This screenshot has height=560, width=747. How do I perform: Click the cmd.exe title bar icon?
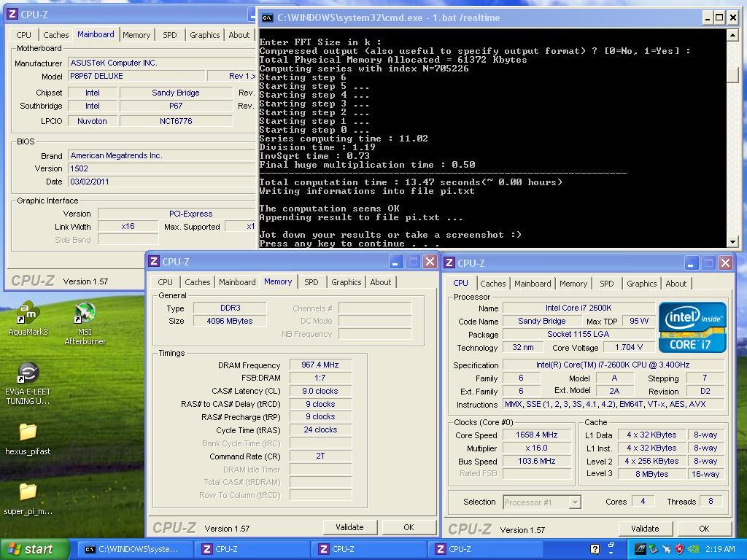point(268,17)
